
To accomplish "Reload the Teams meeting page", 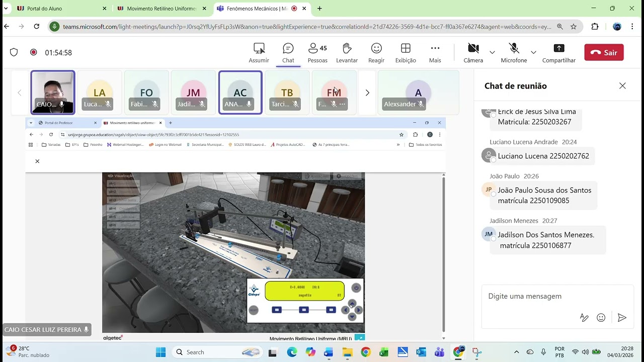I will click(37, 27).
